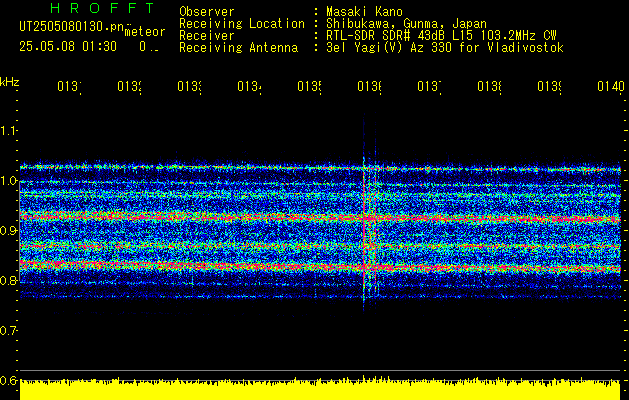629x400 pixels.
Task: Click the Receiving Location label
Action: (242, 24)
